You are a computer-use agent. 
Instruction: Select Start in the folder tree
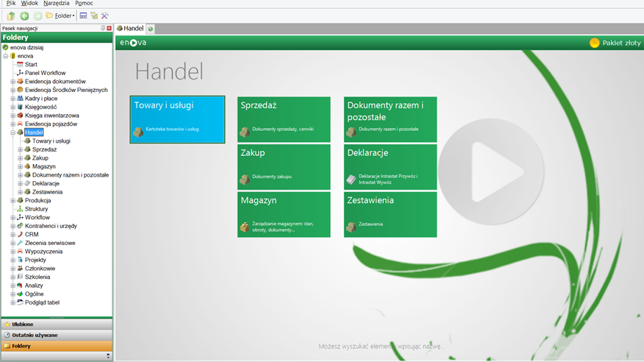tap(31, 65)
